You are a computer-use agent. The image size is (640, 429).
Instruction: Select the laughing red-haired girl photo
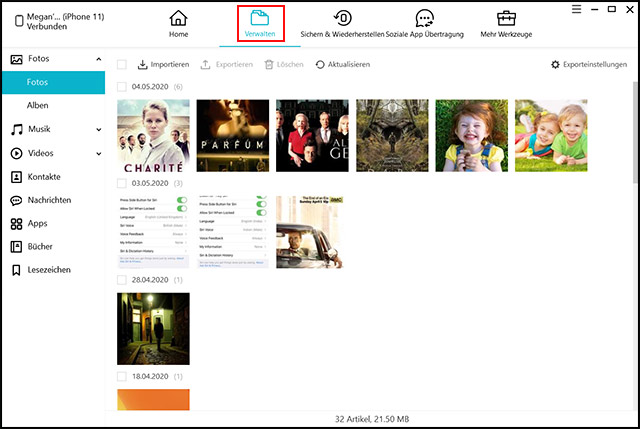pos(472,136)
